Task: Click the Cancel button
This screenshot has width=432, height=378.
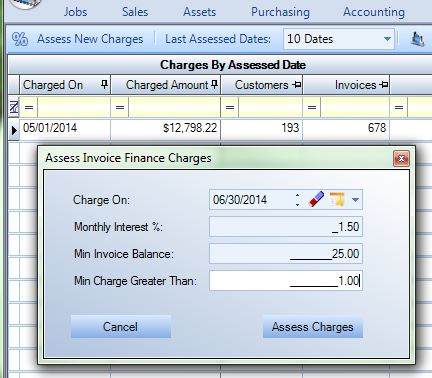Action: [121, 327]
